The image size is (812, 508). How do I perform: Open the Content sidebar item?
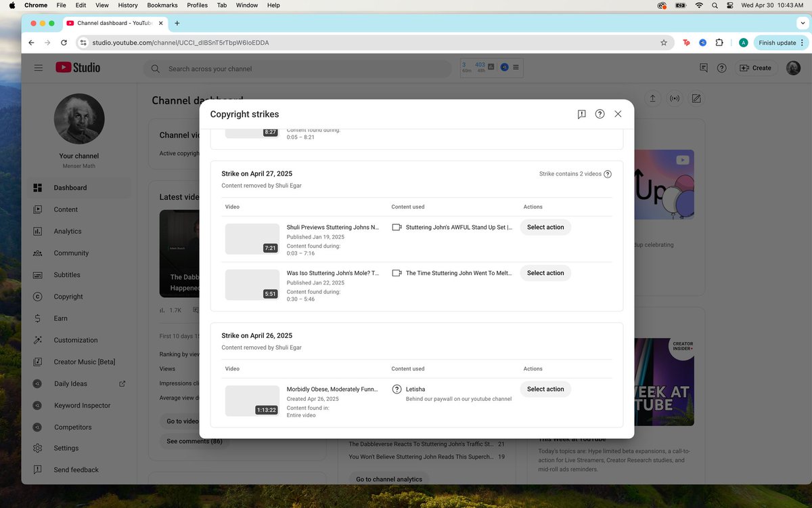[79, 209]
